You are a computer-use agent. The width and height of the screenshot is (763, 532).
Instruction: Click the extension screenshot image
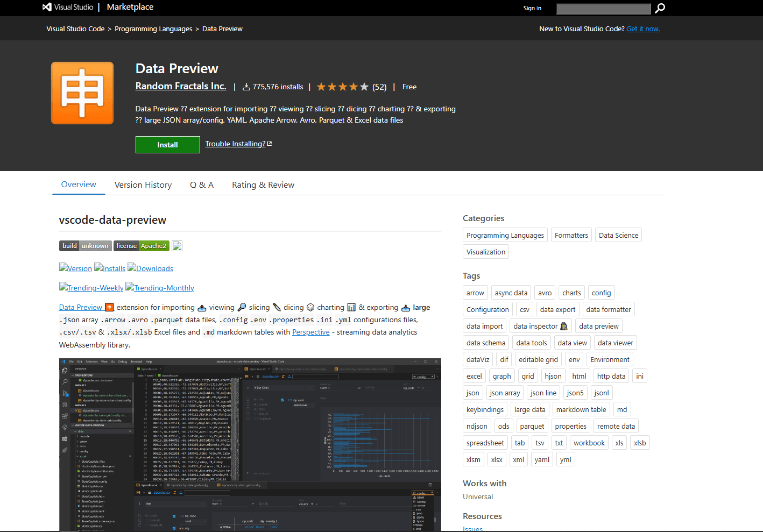click(x=250, y=444)
